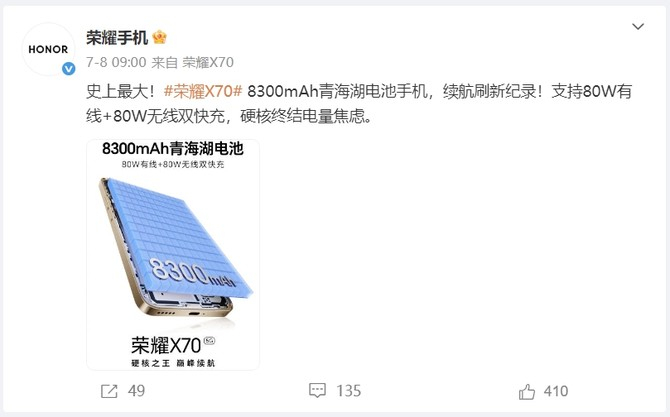This screenshot has width=670, height=417.
Task: Click the repost share icon
Action: click(109, 391)
